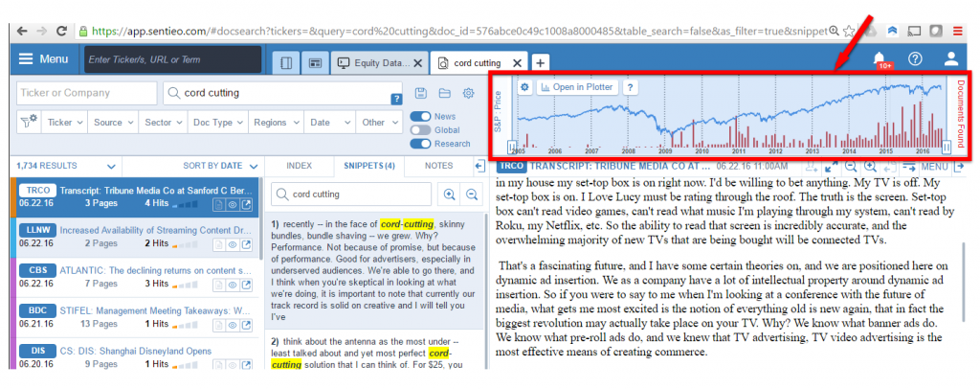The width and height of the screenshot is (980, 389).
Task: Grab the left timeline range handle at 2005
Action: (x=512, y=147)
